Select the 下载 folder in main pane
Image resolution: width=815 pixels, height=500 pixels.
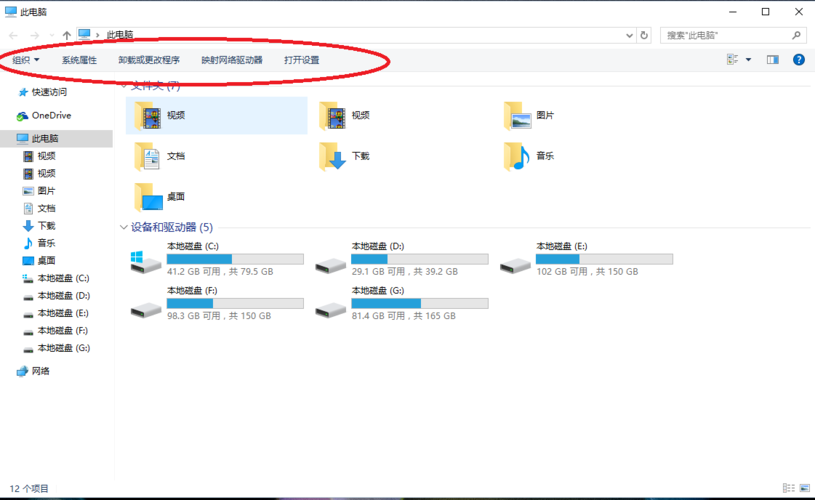tap(344, 156)
